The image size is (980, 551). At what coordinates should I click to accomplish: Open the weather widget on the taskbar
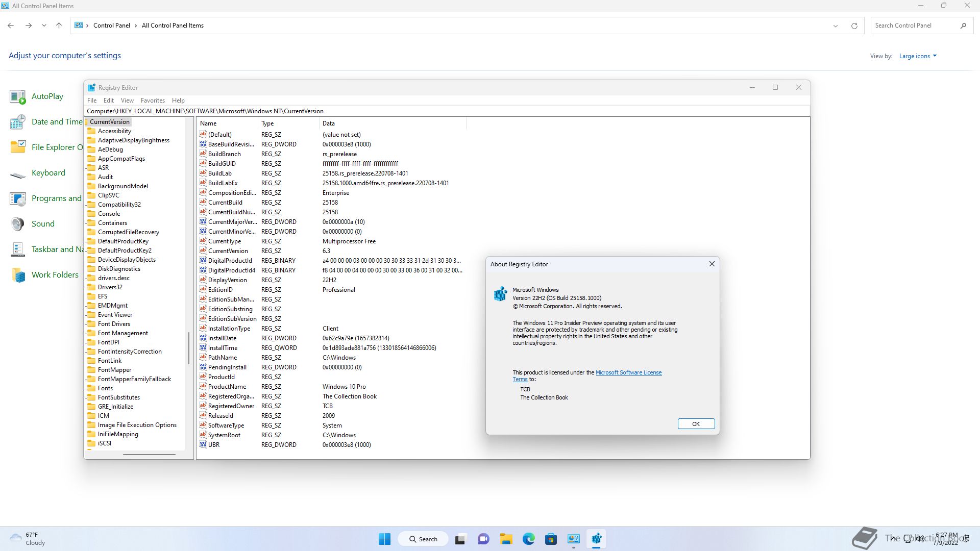pos(28,539)
